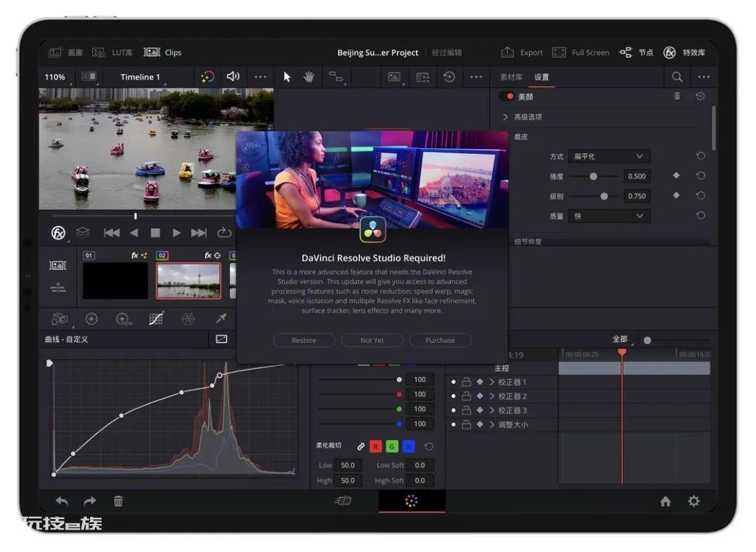Search the effects settings panel
Screen dimensions: 756x552
(677, 76)
